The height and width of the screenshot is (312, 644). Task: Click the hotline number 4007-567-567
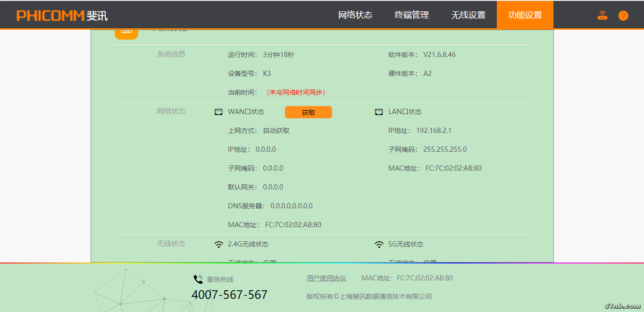pyautogui.click(x=229, y=295)
